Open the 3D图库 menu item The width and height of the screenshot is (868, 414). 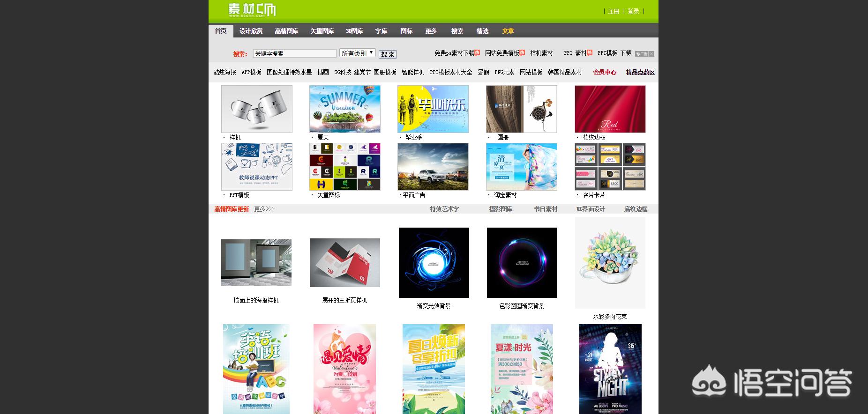pos(354,31)
